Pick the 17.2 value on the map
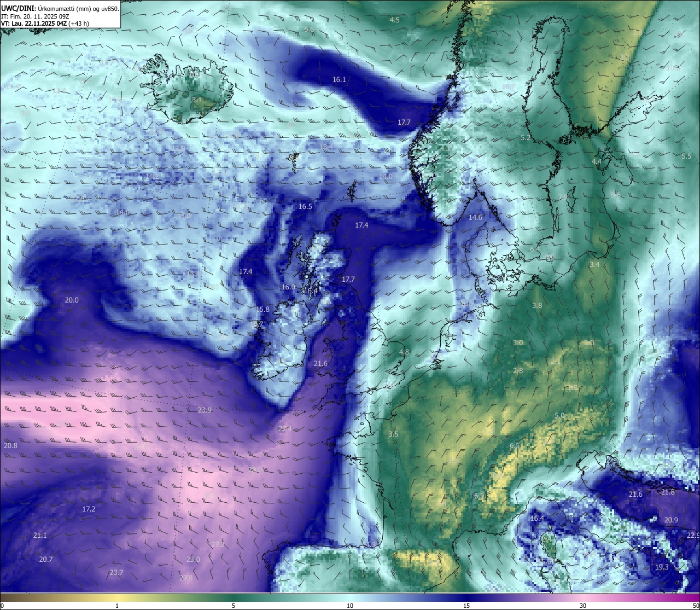The image size is (700, 610). click(89, 509)
